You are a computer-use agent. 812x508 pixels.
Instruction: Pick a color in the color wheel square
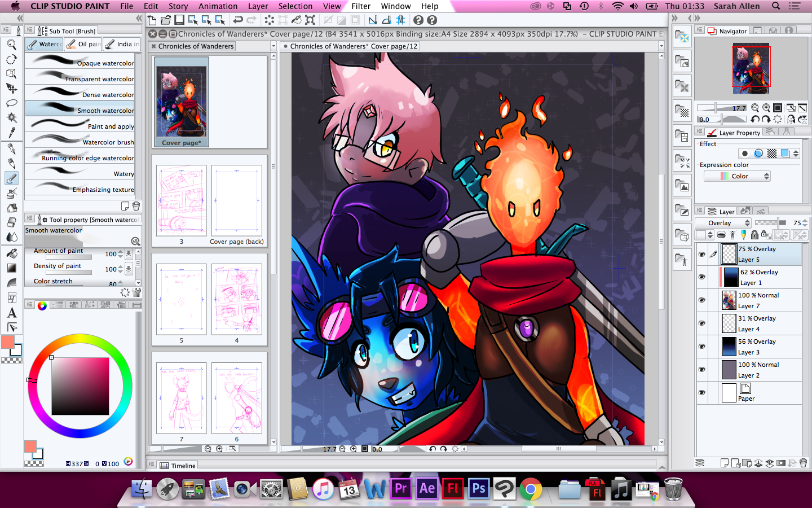coord(80,386)
